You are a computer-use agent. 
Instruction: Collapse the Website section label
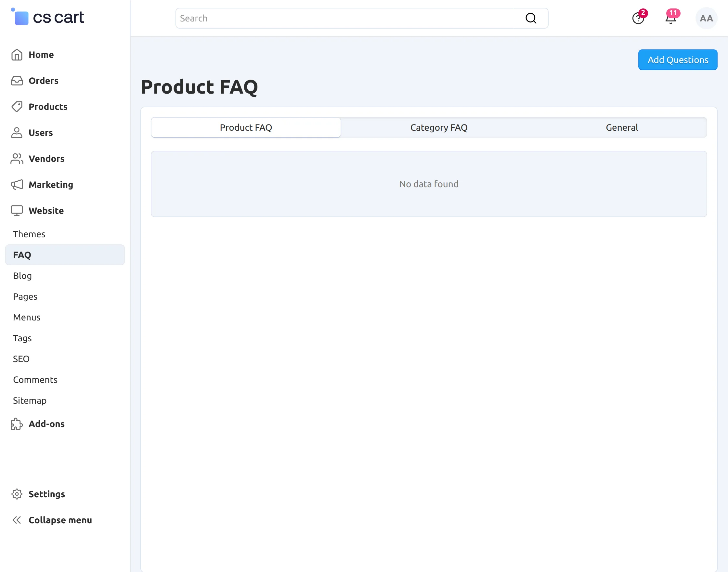(x=46, y=211)
